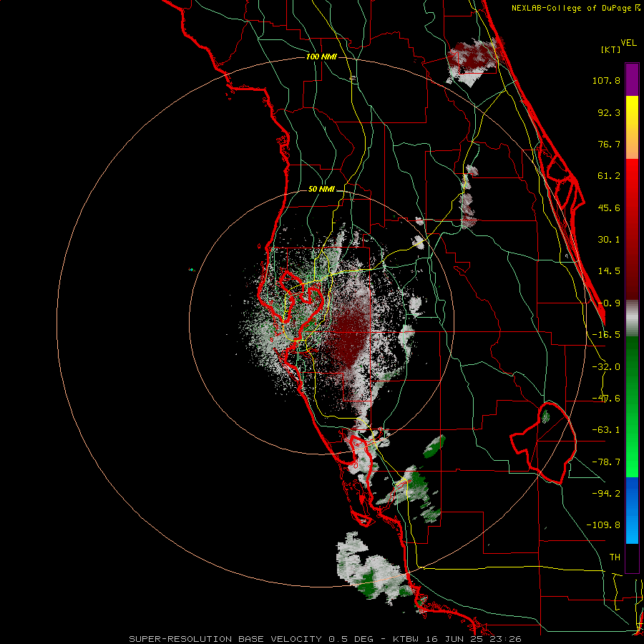Click the 107.8 velocity scale value
This screenshot has width=644, height=644.
(x=606, y=80)
